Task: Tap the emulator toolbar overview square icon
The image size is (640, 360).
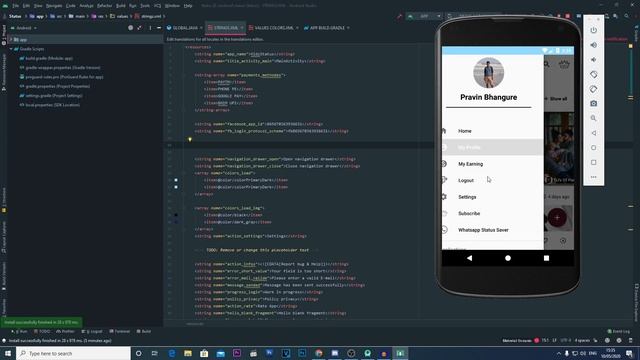Action: [x=593, y=162]
